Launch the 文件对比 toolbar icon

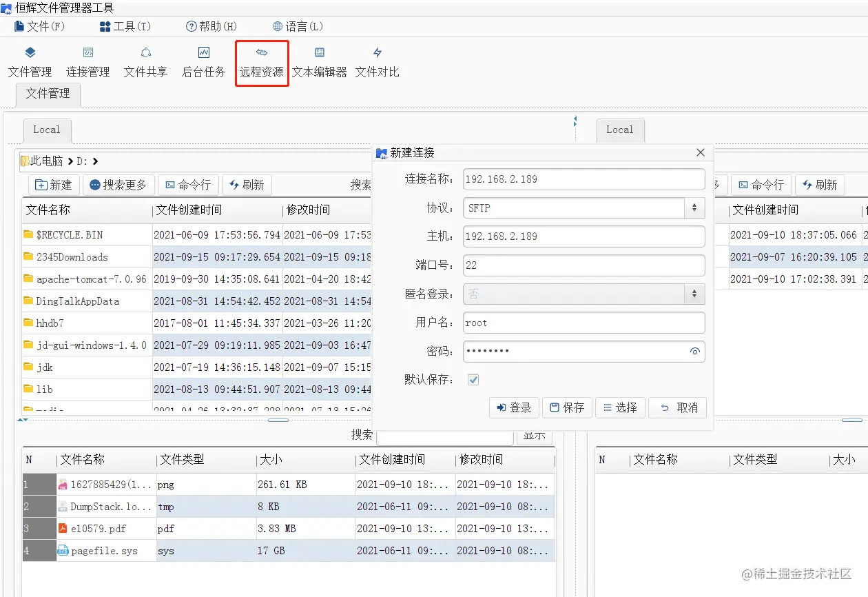click(x=377, y=62)
